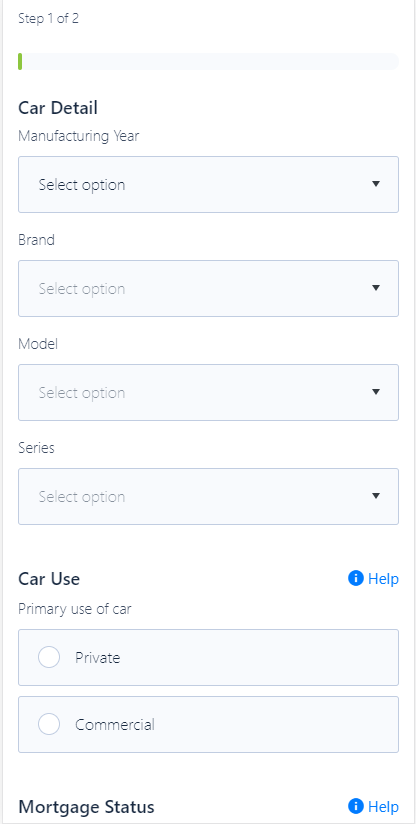Click the Manufacturing Year dropdown arrow
416x824 pixels.
376,184
